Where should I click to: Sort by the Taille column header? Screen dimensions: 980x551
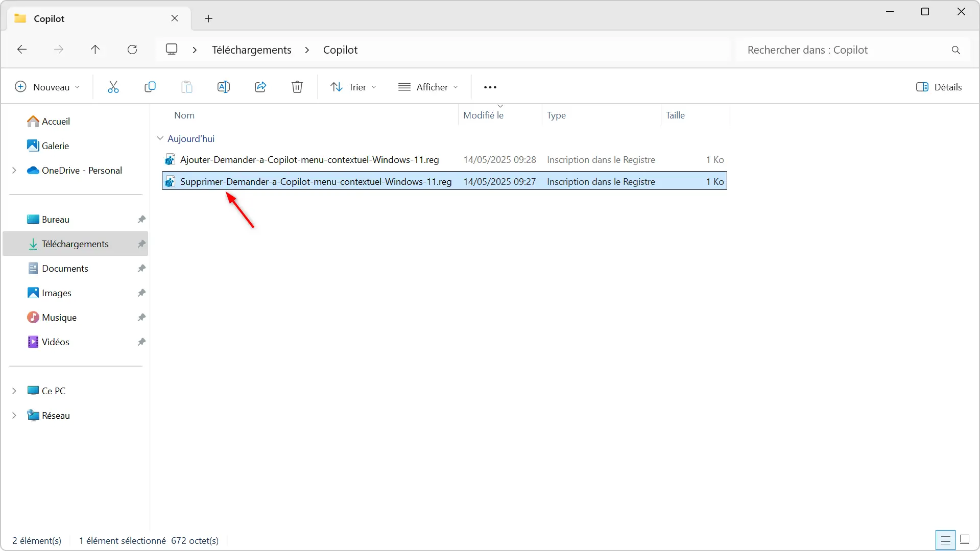[675, 115]
